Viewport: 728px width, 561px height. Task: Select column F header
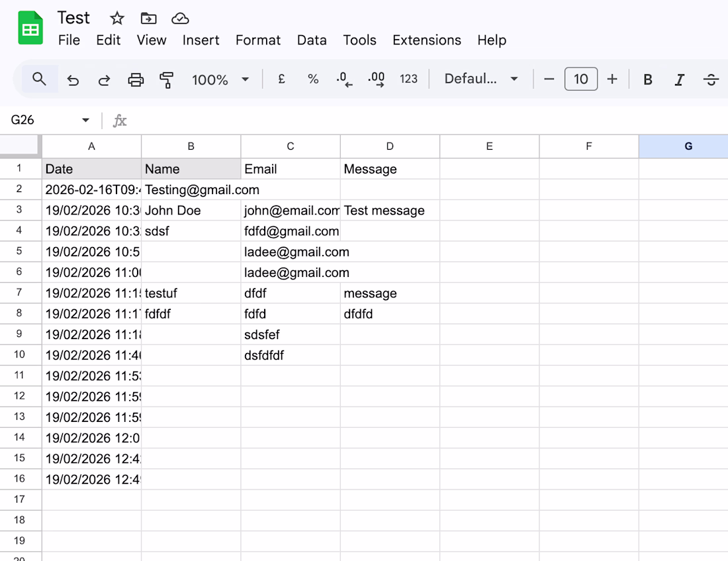[589, 146]
